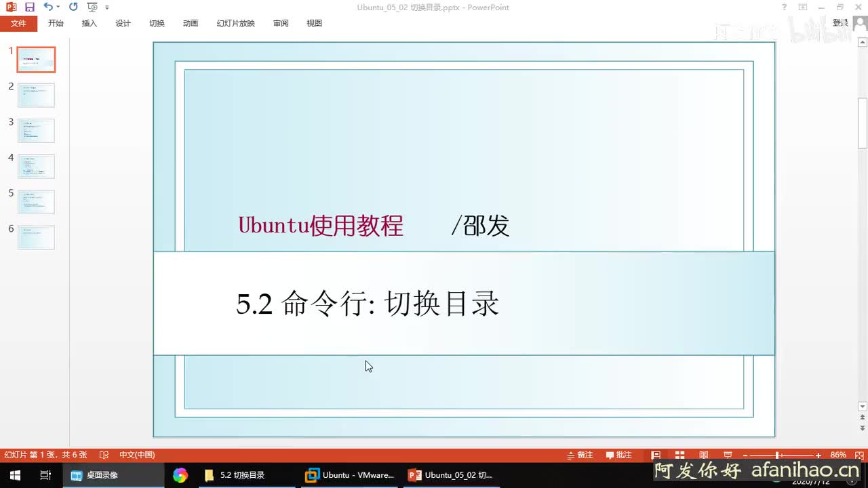868x488 pixels.
Task: Click the author text /邵发
Action: click(x=480, y=225)
